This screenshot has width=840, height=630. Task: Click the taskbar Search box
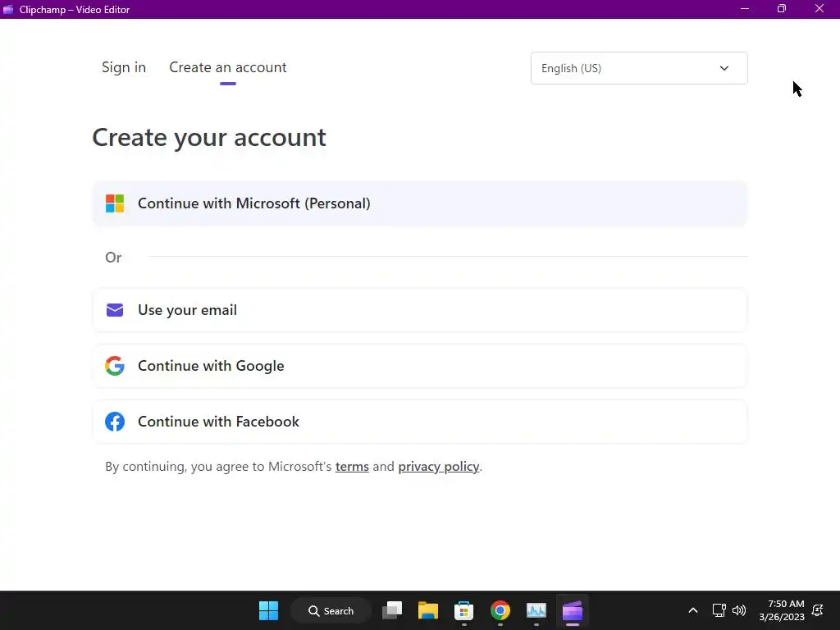tap(331, 610)
